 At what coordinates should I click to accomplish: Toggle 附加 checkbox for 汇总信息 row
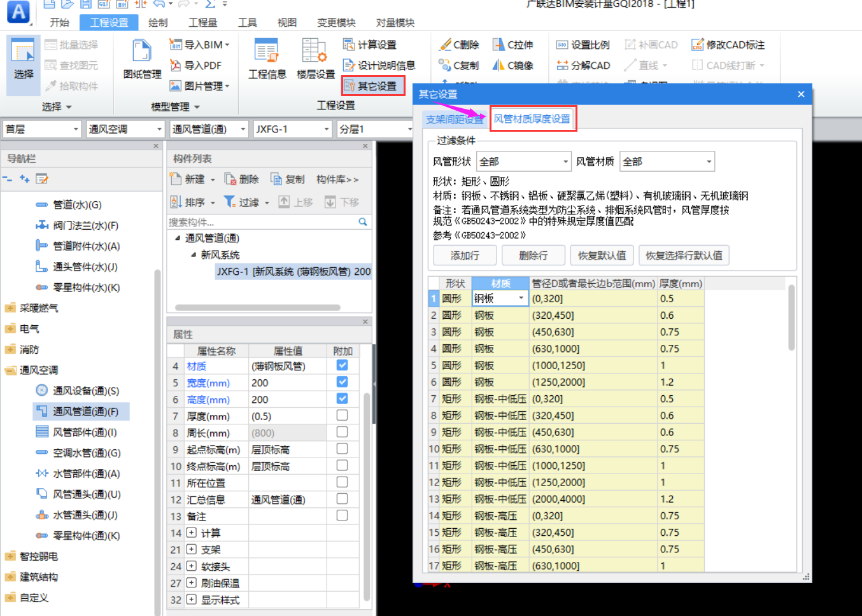click(x=342, y=498)
